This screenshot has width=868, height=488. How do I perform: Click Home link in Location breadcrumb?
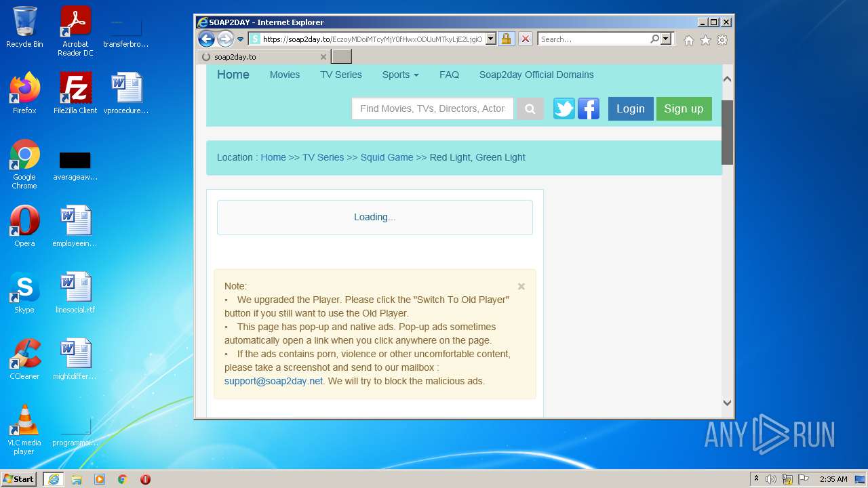(273, 157)
